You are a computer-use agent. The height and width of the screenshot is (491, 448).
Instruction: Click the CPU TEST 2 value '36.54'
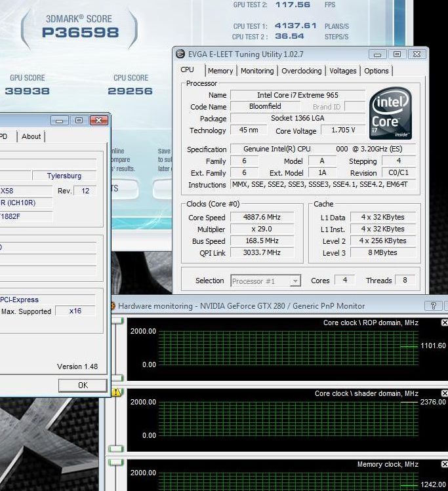[x=289, y=36]
